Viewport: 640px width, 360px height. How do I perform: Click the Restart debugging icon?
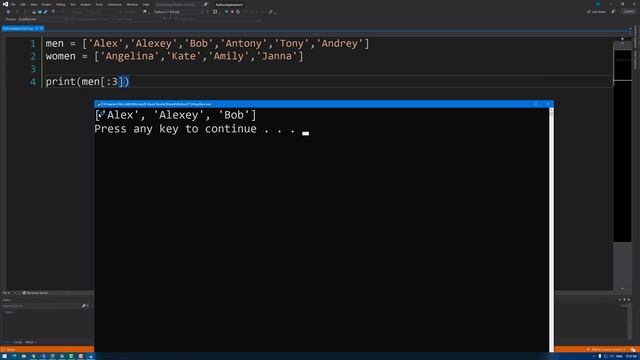[238, 12]
